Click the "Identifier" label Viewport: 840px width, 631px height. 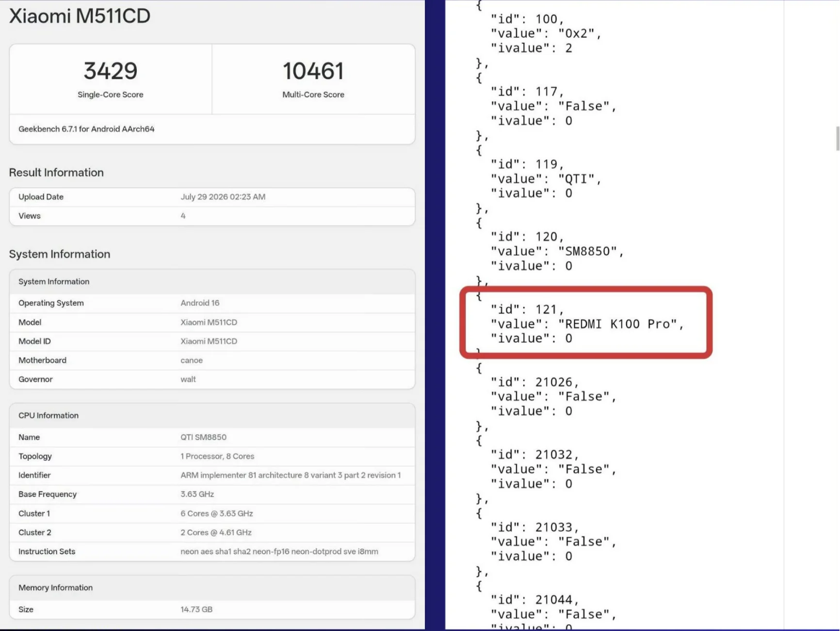click(x=34, y=475)
